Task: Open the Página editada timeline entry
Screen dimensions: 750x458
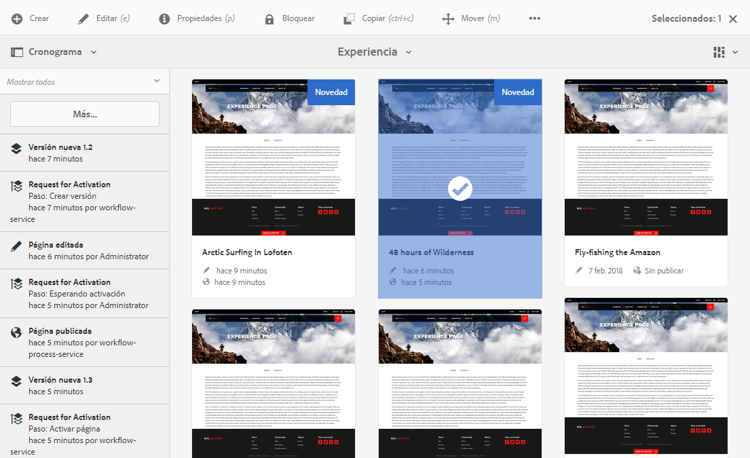Action: click(85, 250)
